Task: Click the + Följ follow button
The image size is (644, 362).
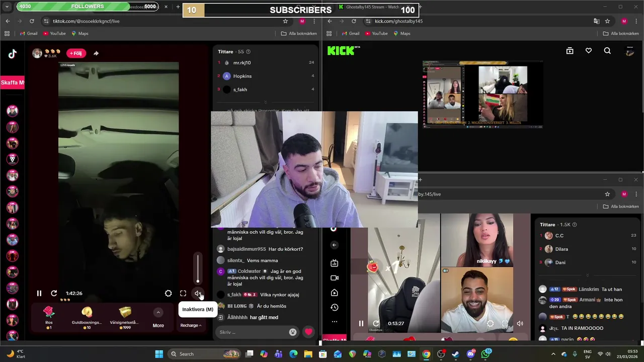Action: click(x=76, y=53)
